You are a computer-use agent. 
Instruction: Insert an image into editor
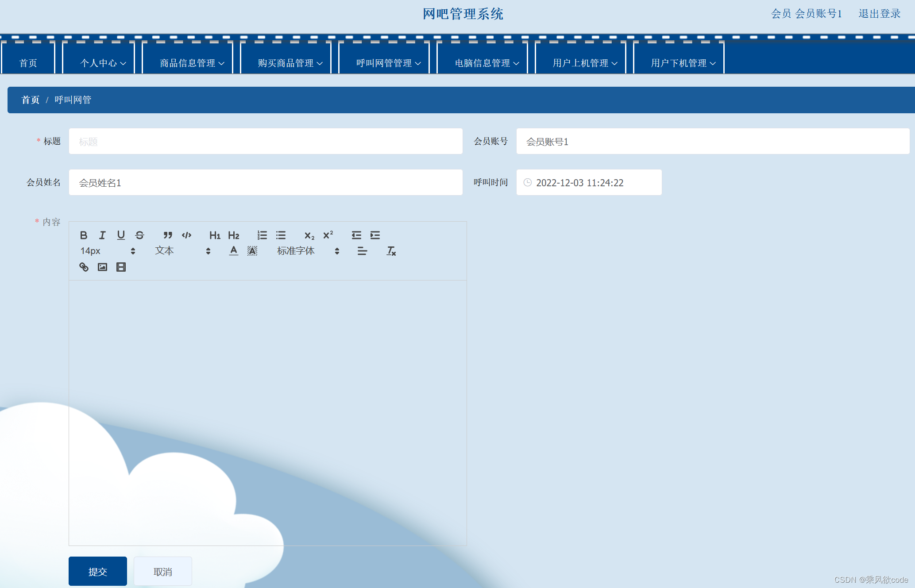(102, 267)
